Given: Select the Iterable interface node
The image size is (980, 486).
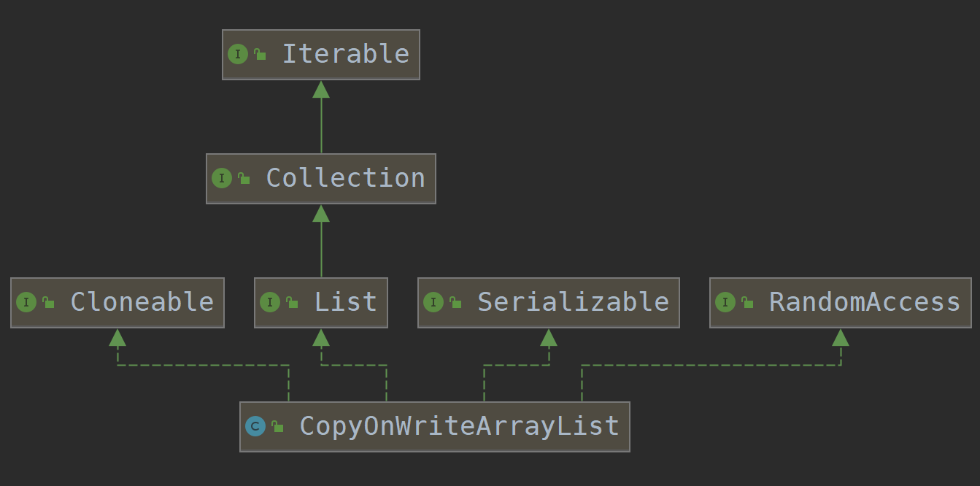Looking at the screenshot, I should tap(321, 55).
